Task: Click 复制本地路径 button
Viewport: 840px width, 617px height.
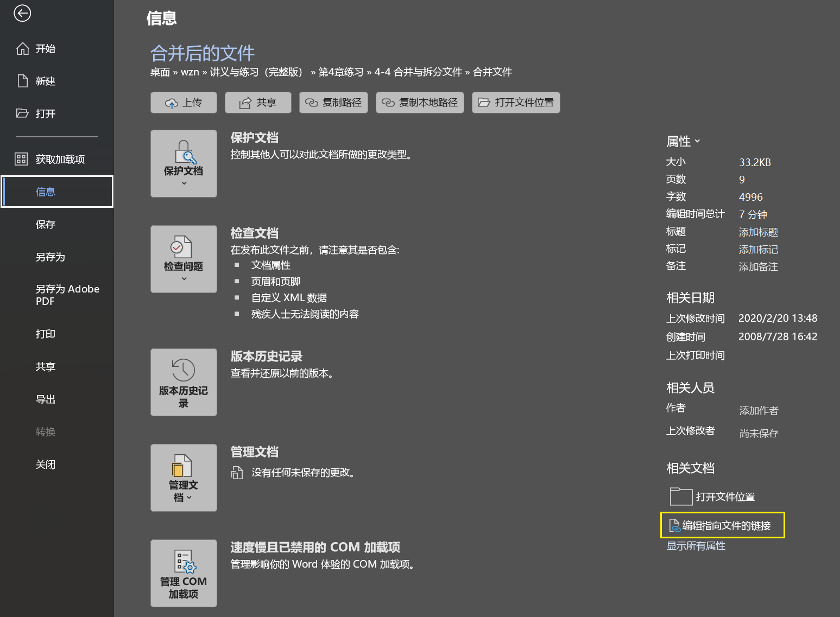Action: [420, 103]
